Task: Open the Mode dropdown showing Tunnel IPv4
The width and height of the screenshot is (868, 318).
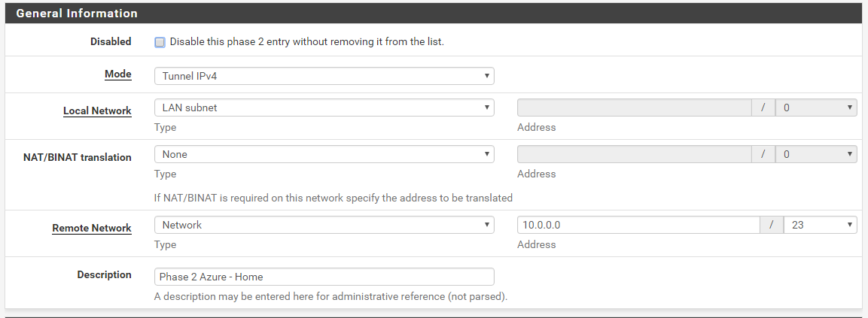Action: pos(324,76)
